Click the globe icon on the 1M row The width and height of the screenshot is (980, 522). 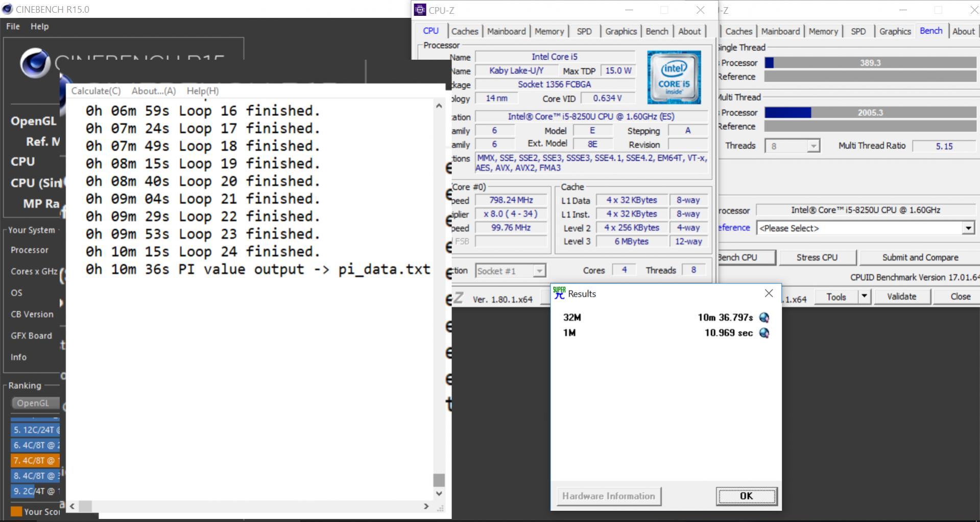(764, 333)
